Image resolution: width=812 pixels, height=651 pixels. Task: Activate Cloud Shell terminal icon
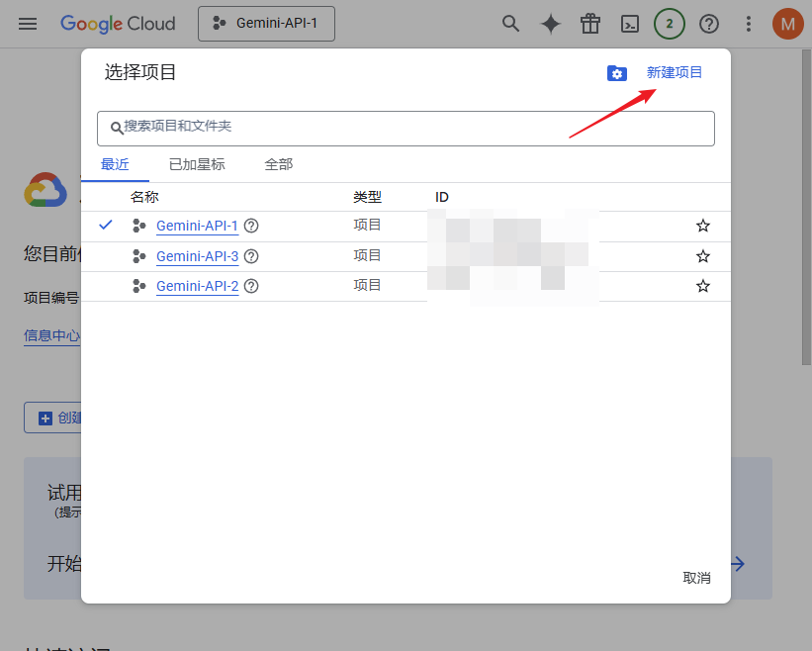[x=630, y=24]
